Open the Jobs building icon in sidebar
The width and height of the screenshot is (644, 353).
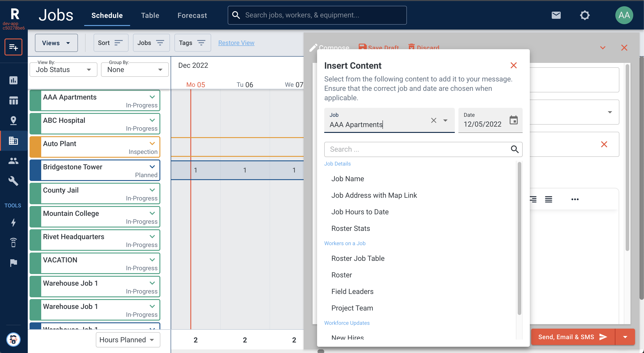pyautogui.click(x=13, y=141)
